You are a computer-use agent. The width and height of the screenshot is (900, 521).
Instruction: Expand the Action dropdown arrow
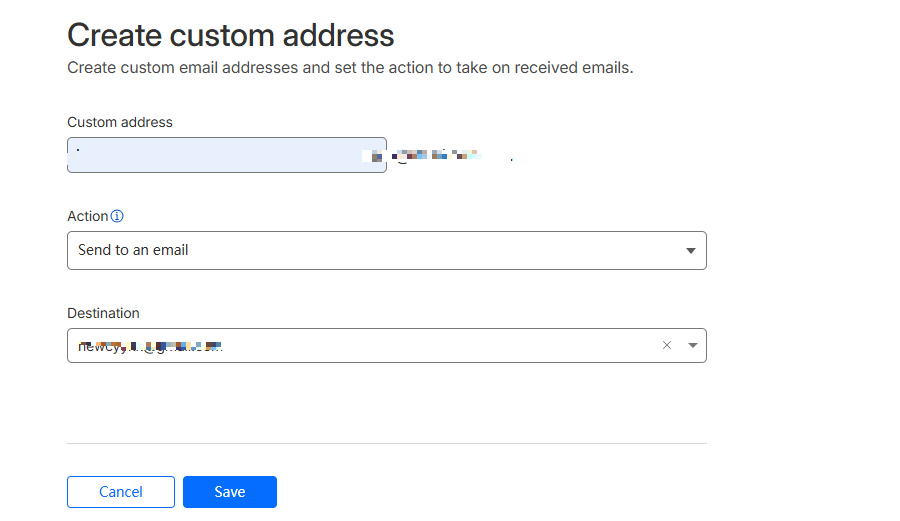coord(691,251)
